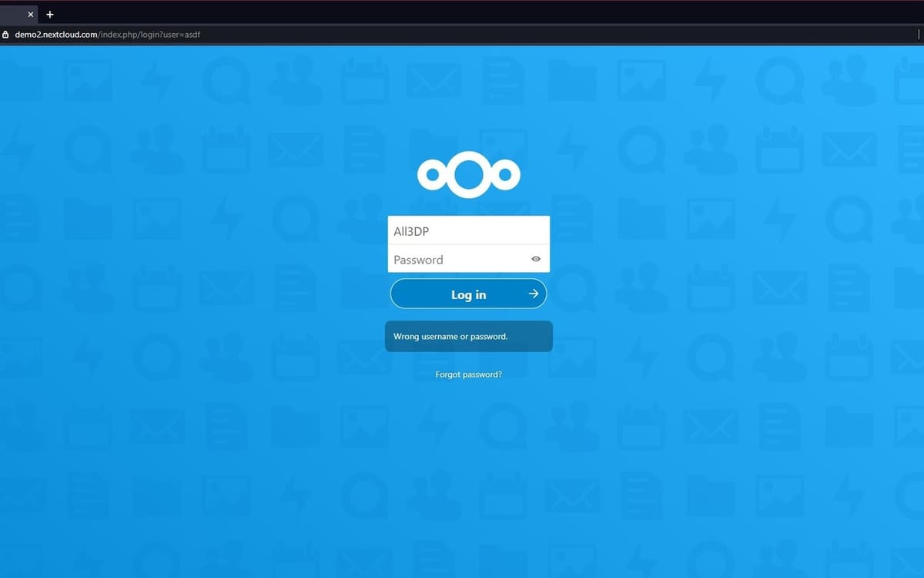Click the Wrong username or password message
Viewport: 924px width, 578px height.
point(469,336)
